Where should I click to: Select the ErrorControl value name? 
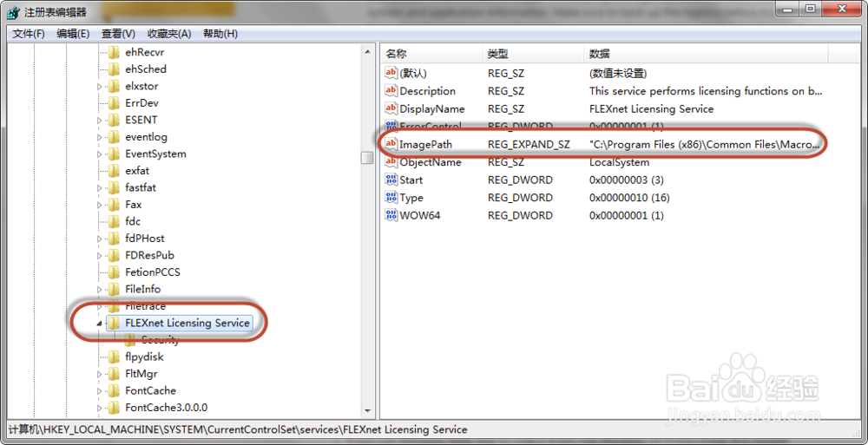click(431, 126)
